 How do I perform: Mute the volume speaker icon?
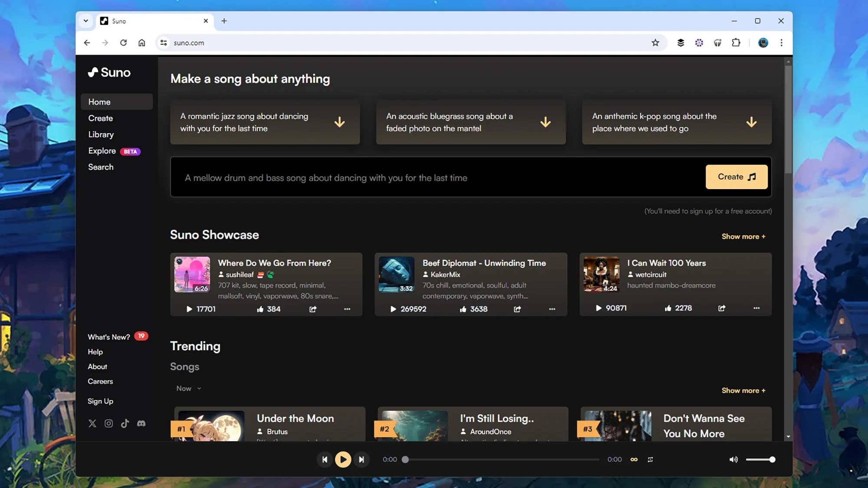click(733, 459)
